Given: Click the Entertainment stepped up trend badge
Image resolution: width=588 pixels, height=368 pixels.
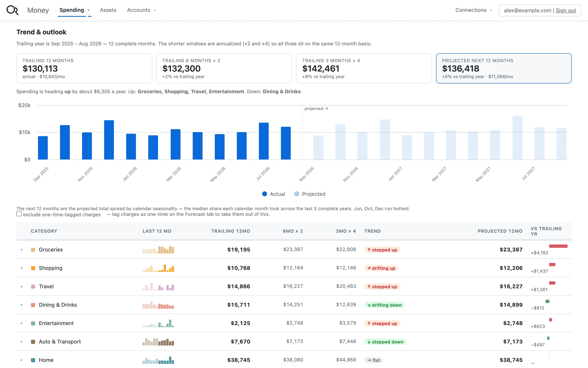Looking at the screenshot, I should point(382,323).
